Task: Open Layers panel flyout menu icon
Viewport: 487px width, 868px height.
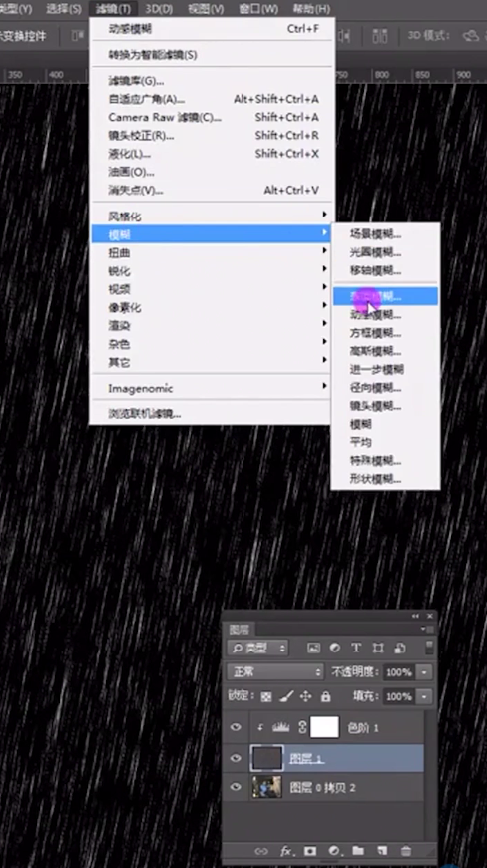Action: [426, 629]
